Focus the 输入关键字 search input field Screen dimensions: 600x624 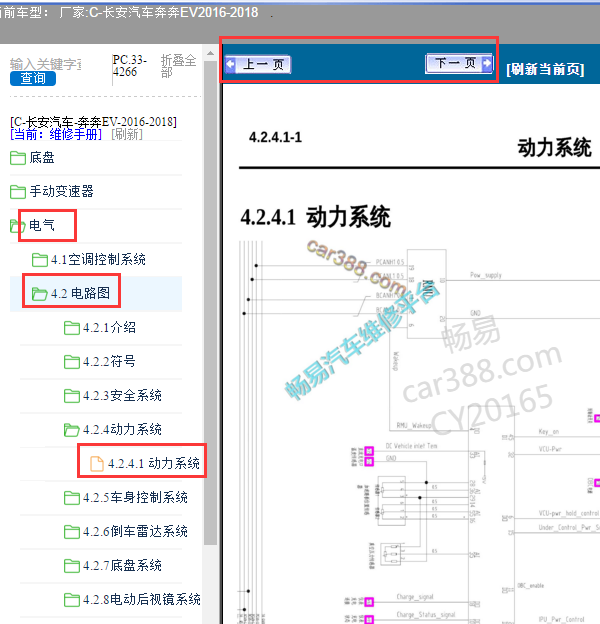pos(45,64)
